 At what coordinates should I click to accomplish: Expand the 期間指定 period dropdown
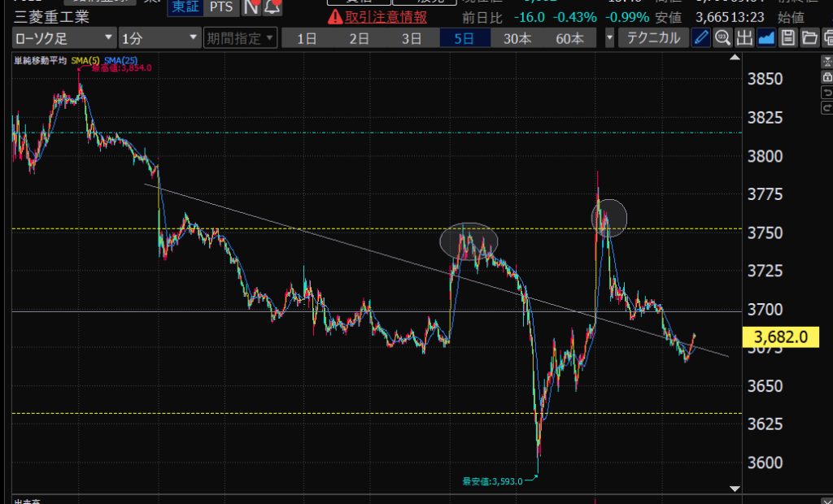click(240, 37)
